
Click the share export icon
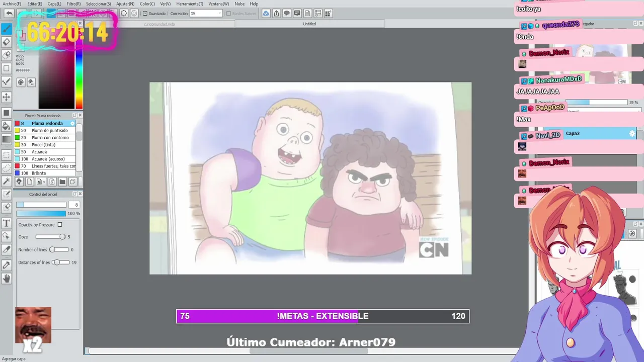pos(276,14)
